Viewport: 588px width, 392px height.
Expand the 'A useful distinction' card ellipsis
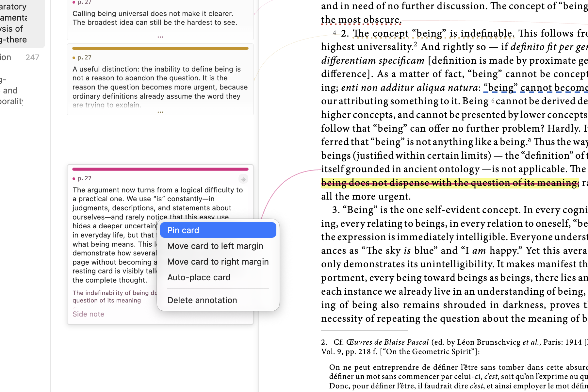click(160, 112)
